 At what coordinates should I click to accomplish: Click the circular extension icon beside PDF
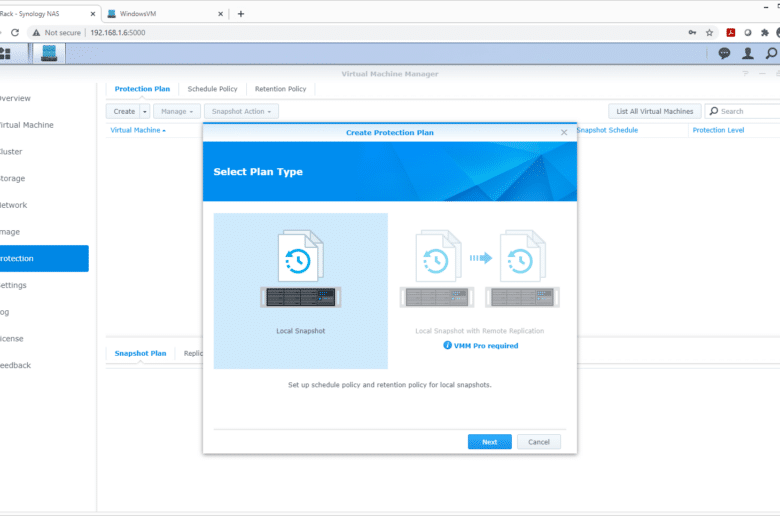pyautogui.click(x=748, y=32)
